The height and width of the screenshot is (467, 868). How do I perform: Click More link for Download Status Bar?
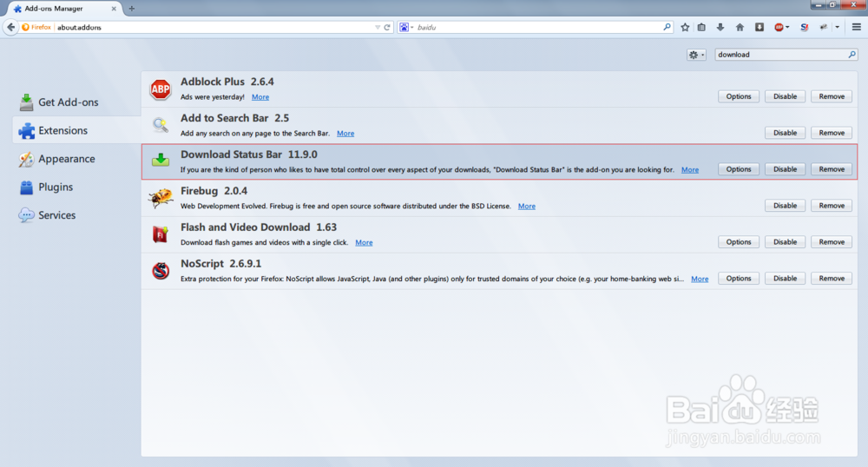(x=690, y=170)
